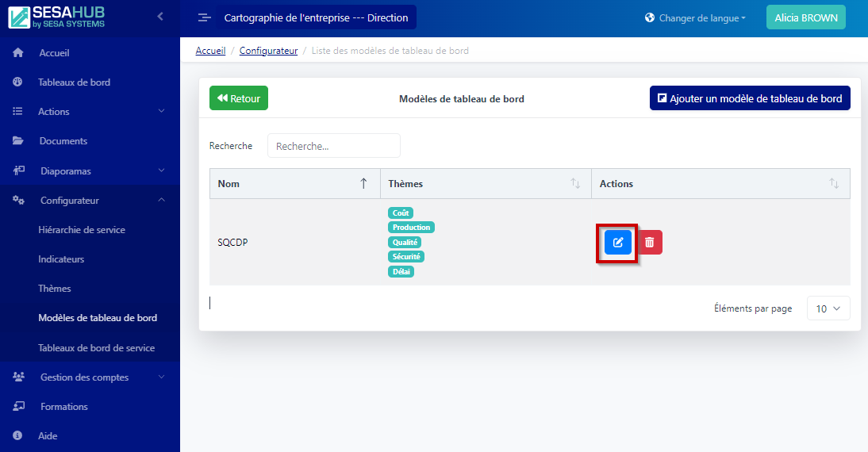The width and height of the screenshot is (868, 452).
Task: Select Indicateurs in the Configurateur submenu
Action: (61, 259)
